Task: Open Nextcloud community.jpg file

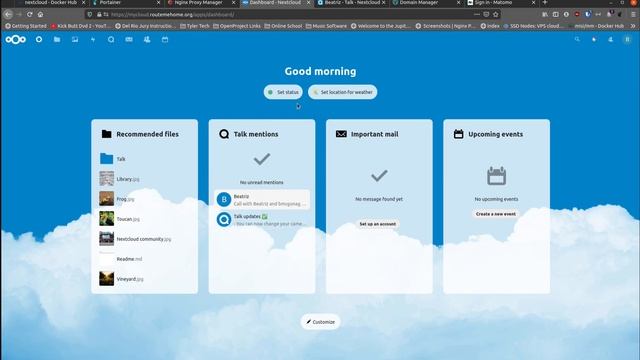Action: point(144,239)
